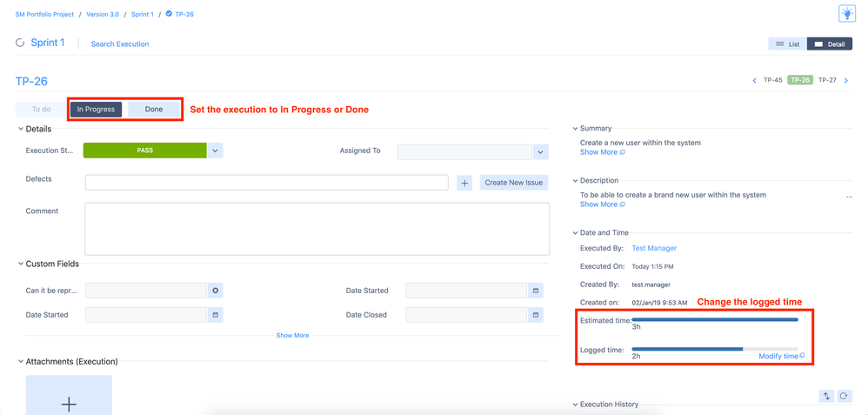The image size is (868, 415).
Task: Click the 'test.manager' created by value
Action: click(x=651, y=284)
